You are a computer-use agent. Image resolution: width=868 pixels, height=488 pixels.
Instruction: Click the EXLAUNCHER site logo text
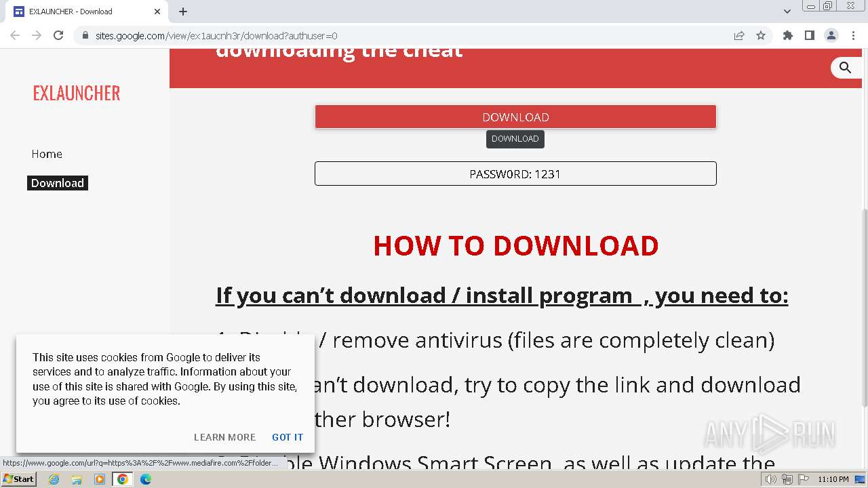pyautogui.click(x=77, y=93)
